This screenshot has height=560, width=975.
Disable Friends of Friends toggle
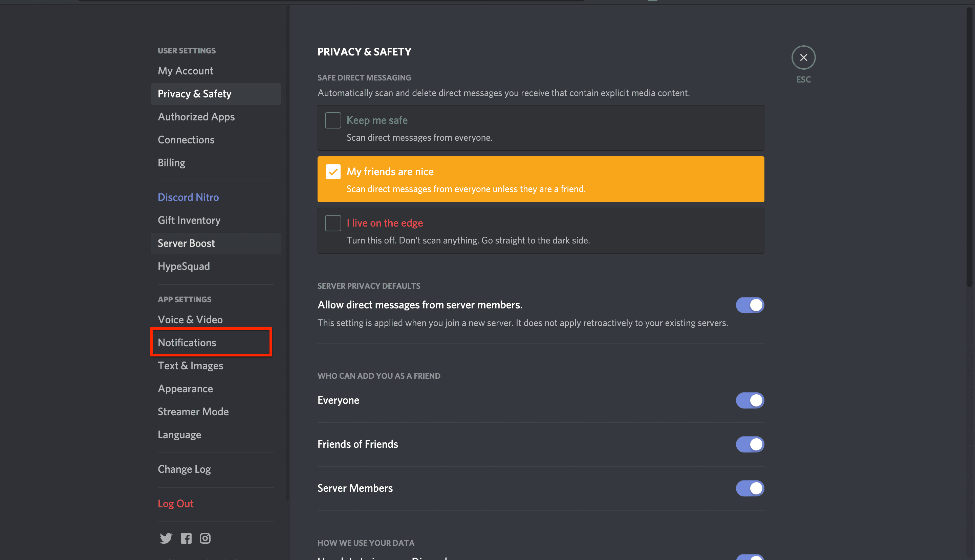click(x=749, y=444)
